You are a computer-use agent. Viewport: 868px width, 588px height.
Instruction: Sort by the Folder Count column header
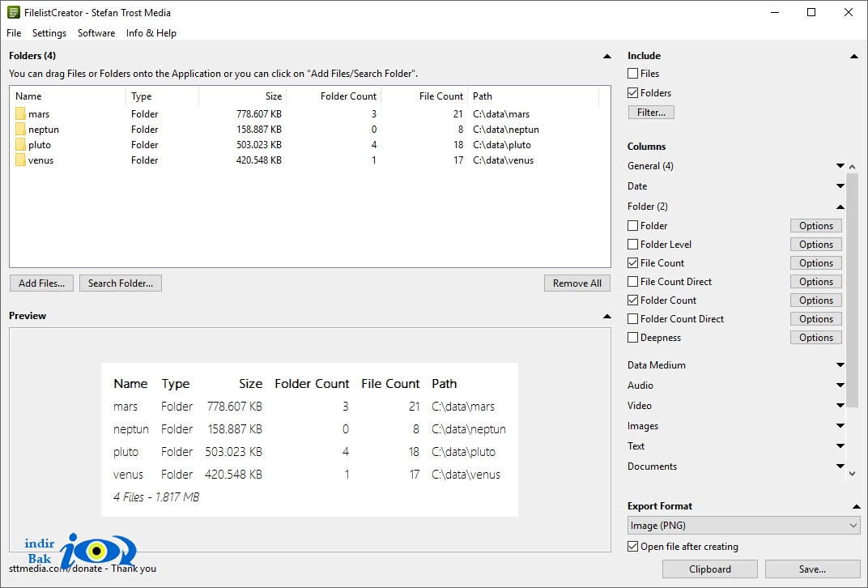coord(334,96)
